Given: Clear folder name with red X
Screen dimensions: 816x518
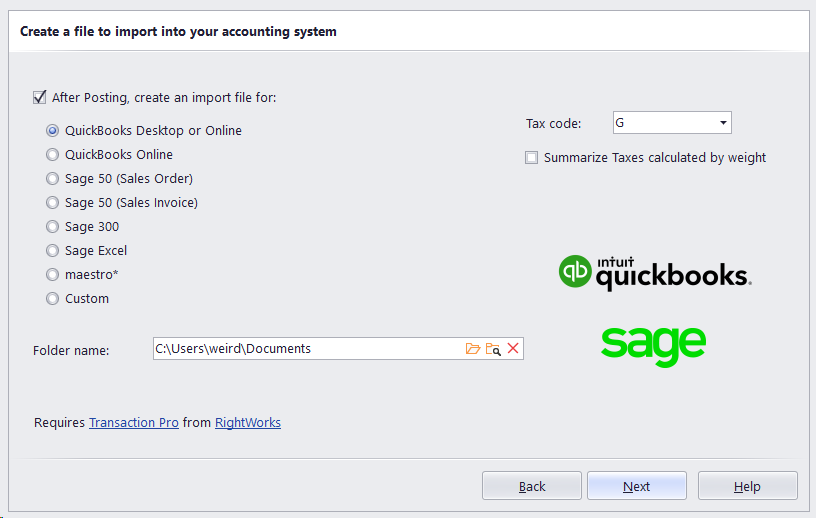Looking at the screenshot, I should coord(513,349).
